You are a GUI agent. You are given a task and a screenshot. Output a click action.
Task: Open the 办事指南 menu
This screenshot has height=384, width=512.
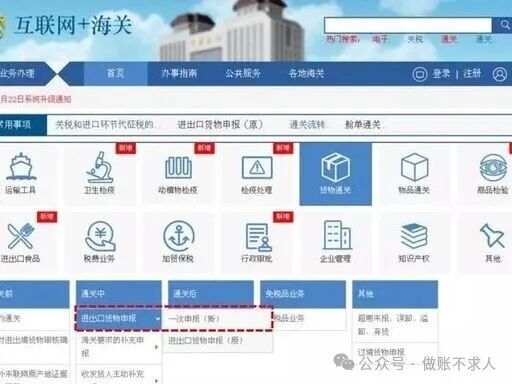(179, 73)
